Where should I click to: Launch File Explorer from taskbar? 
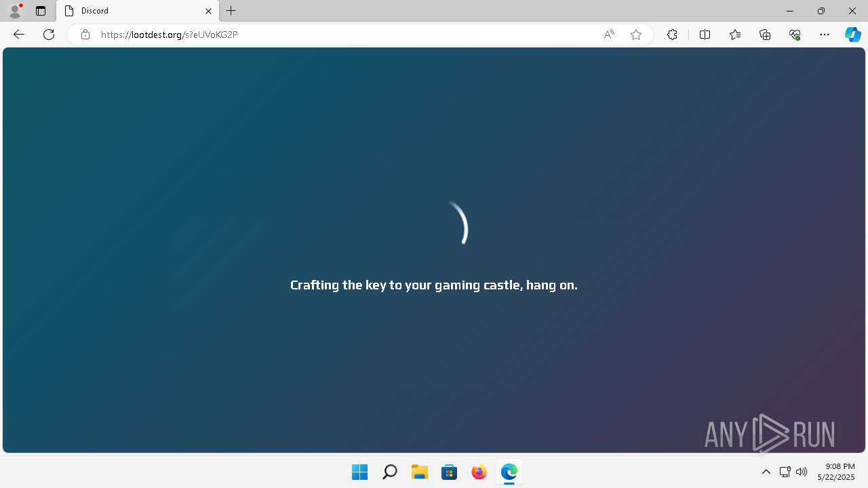(x=419, y=472)
